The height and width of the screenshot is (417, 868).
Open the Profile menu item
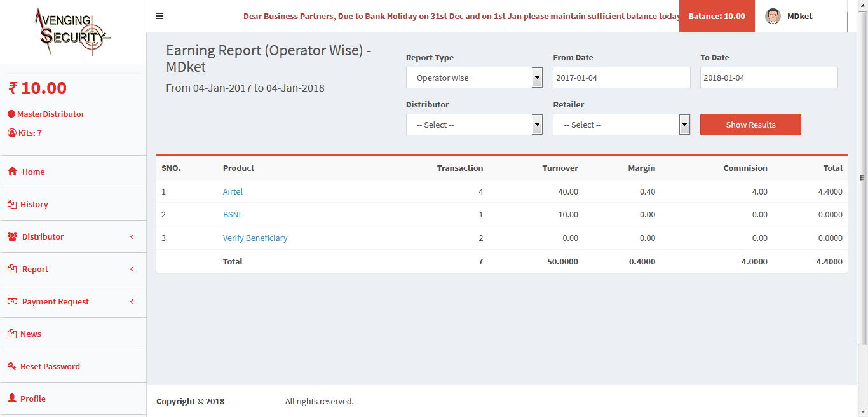pos(73,399)
